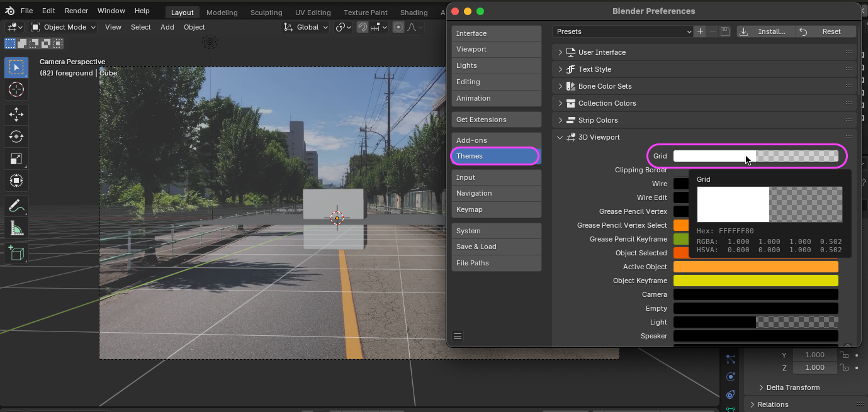Expand the Delta Transform panel

coord(792,387)
